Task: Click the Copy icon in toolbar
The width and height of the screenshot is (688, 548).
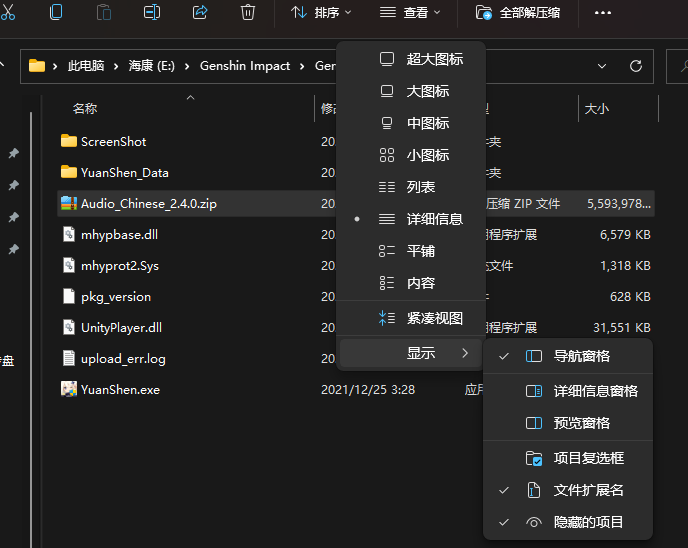Action: click(x=56, y=12)
